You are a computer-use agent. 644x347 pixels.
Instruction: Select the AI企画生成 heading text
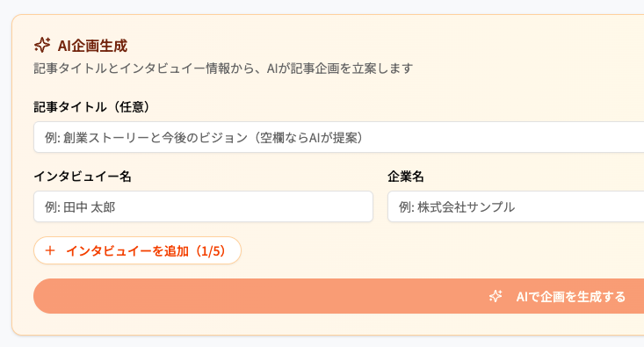point(92,46)
